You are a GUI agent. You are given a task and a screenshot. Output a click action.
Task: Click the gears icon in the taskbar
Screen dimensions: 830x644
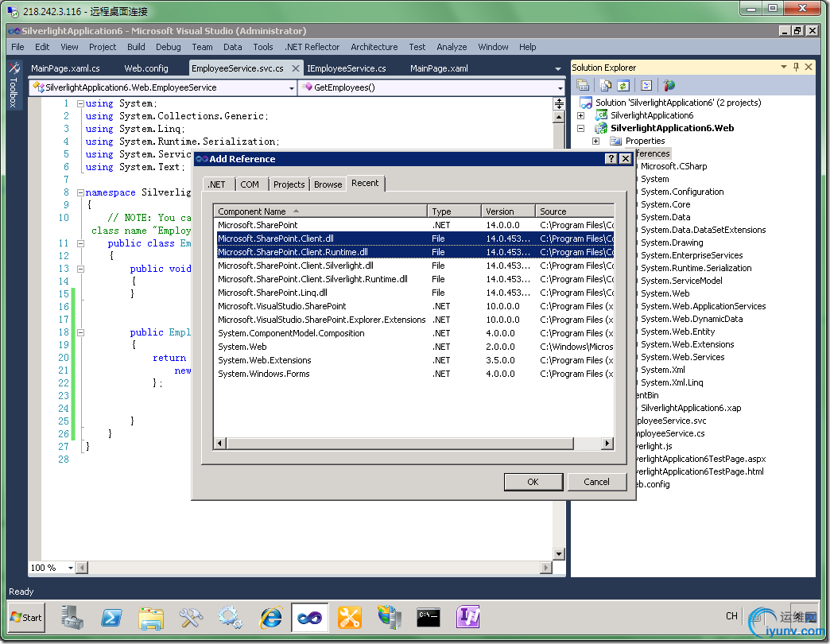pos(231,617)
